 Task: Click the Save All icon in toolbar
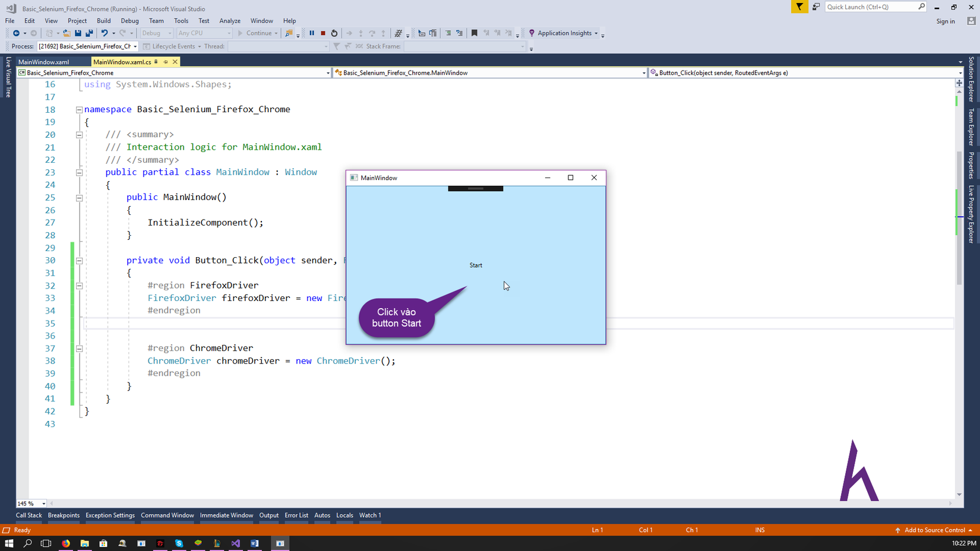[89, 33]
